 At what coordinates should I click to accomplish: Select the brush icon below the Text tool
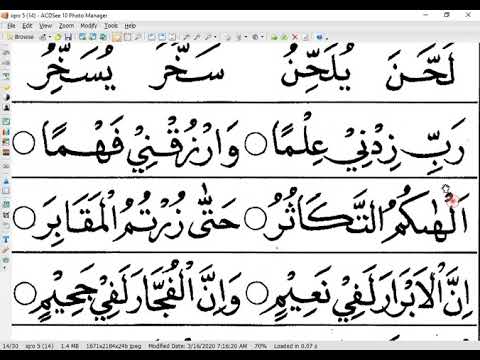click(6, 249)
